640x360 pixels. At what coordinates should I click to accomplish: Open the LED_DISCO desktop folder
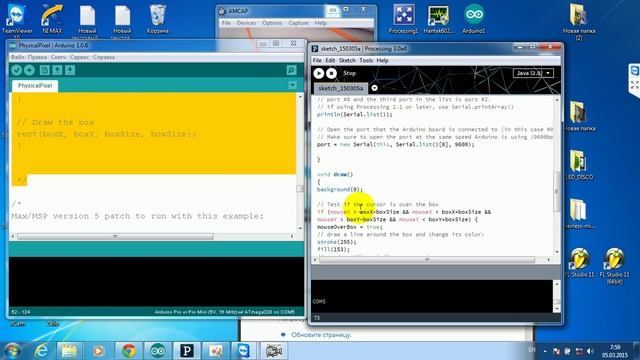pyautogui.click(x=579, y=165)
